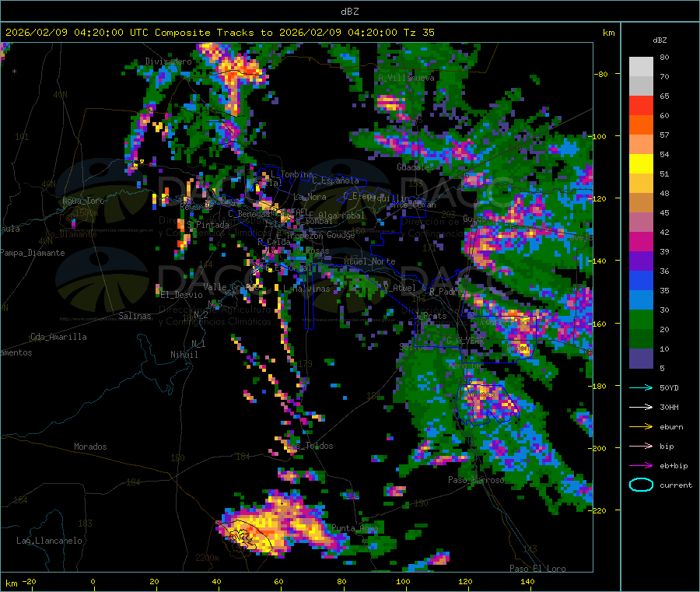Click the red 65 dBZ color swatch
The width and height of the screenshot is (700, 592).
click(x=641, y=105)
